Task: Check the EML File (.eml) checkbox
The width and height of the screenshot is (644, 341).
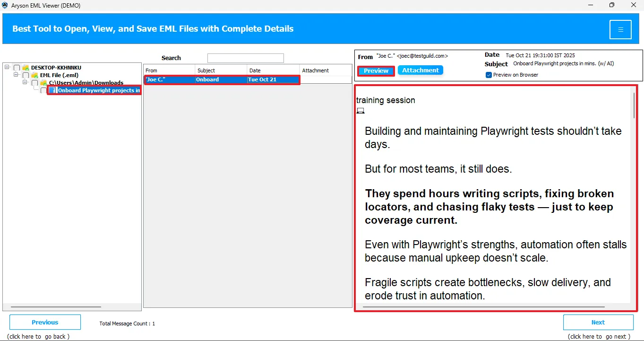Action: click(26, 75)
